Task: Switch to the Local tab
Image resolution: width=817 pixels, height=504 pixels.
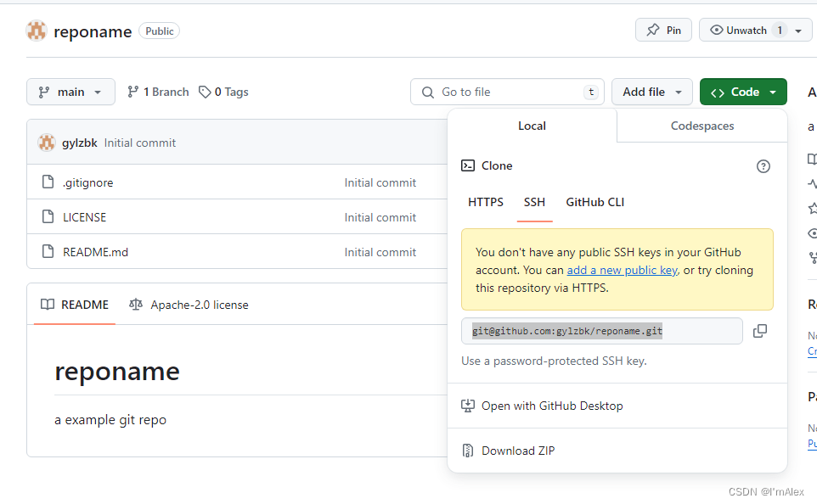Action: click(532, 126)
